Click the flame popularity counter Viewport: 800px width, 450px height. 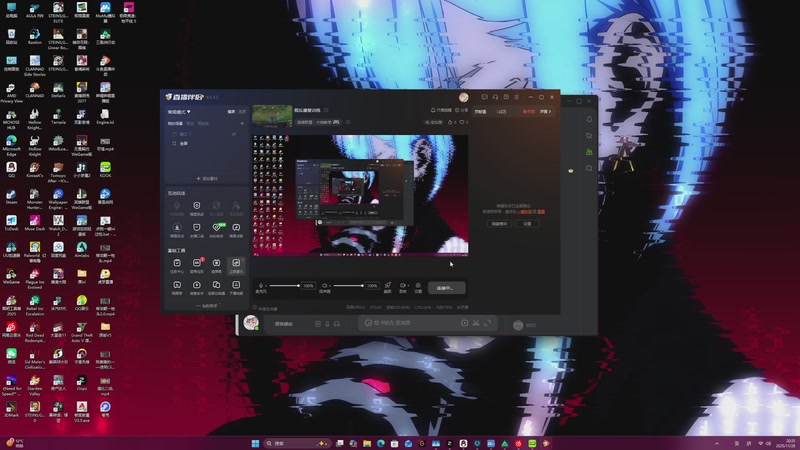[452, 122]
